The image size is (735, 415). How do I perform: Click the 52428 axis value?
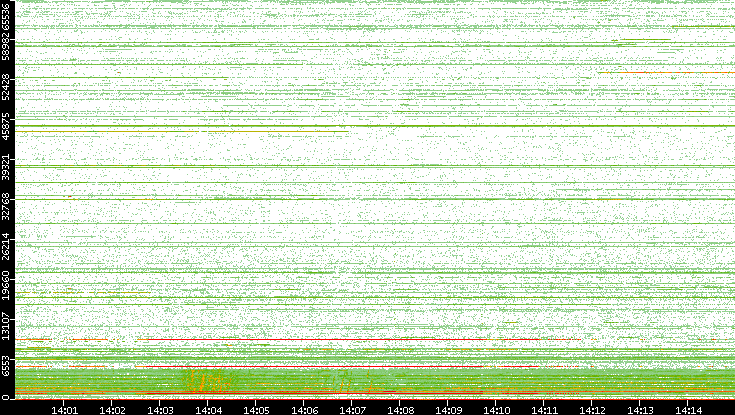click(6, 86)
